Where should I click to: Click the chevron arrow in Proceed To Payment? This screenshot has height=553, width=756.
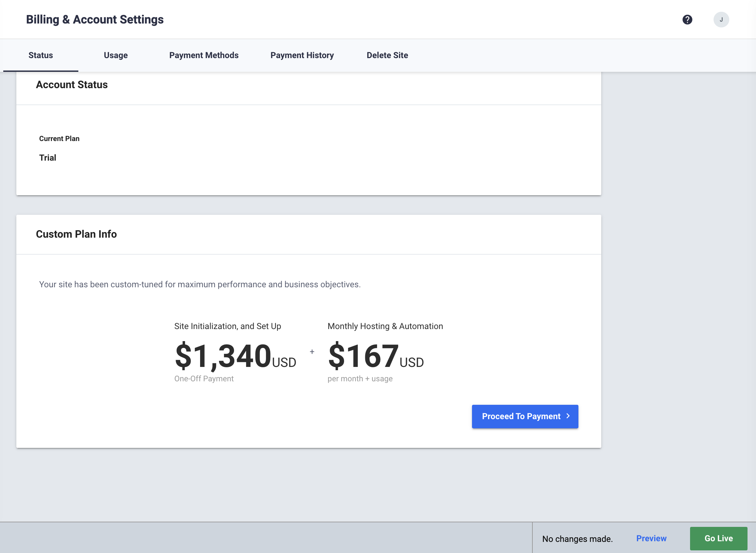coord(568,416)
